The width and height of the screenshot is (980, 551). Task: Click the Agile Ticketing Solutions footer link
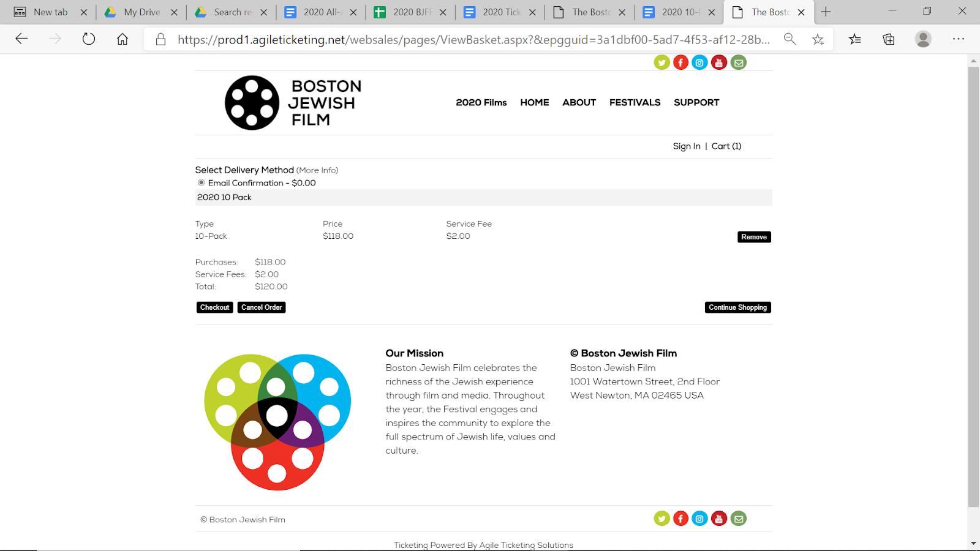point(526,545)
